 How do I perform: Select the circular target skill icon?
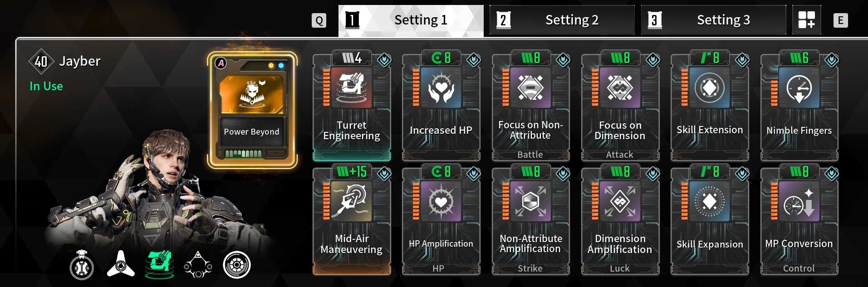pos(237,265)
